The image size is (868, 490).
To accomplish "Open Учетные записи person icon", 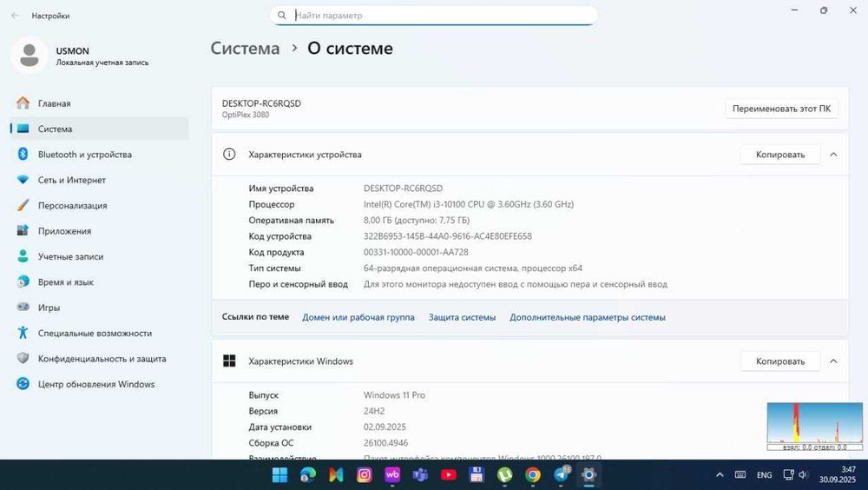I will (23, 256).
